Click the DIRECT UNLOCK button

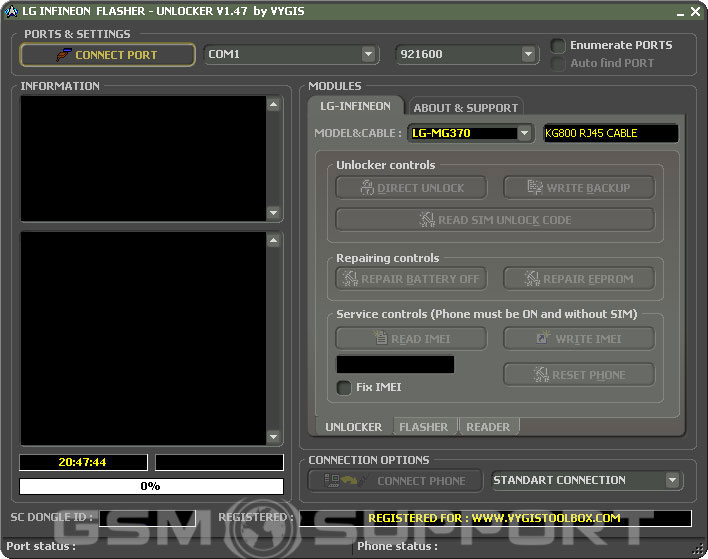pos(411,187)
